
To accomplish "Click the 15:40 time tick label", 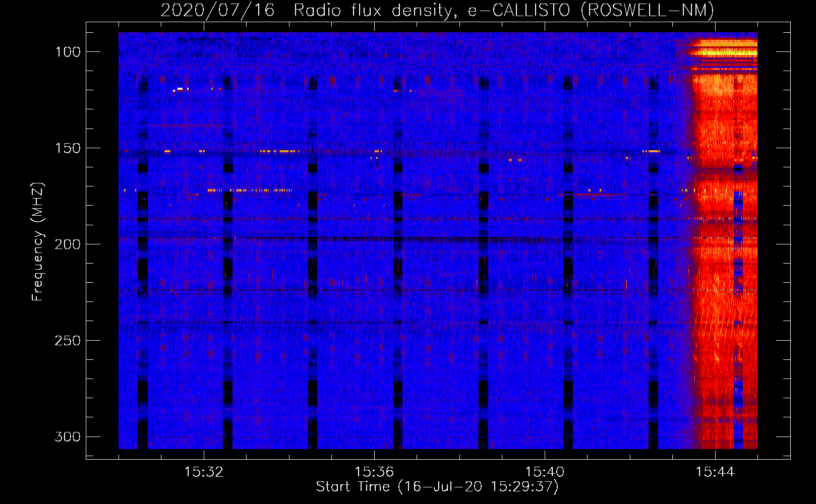I will [x=545, y=472].
